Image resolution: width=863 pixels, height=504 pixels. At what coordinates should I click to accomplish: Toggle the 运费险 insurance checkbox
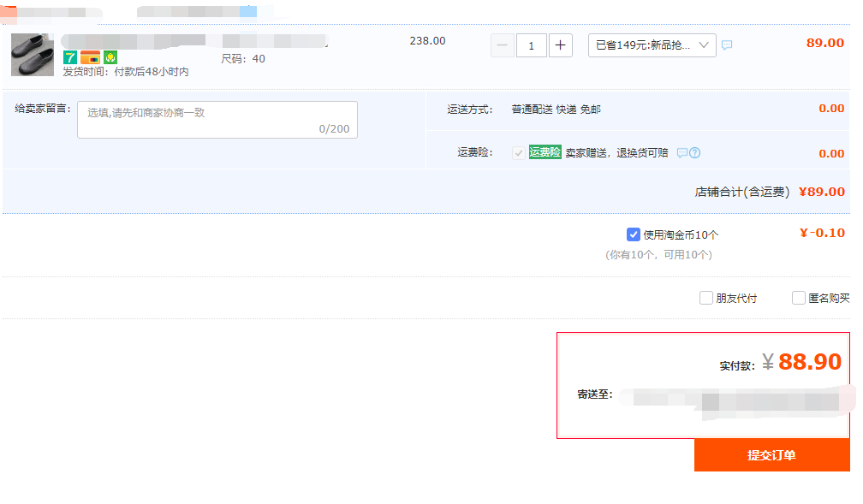pos(518,153)
